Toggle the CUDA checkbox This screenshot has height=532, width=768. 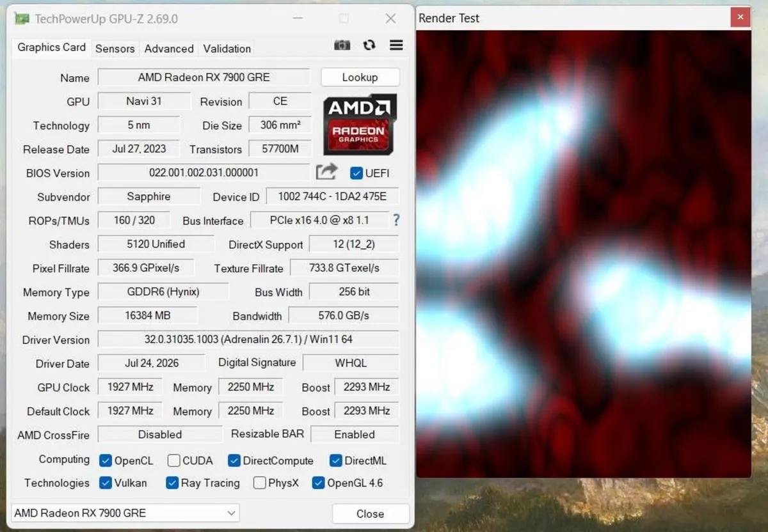(173, 460)
